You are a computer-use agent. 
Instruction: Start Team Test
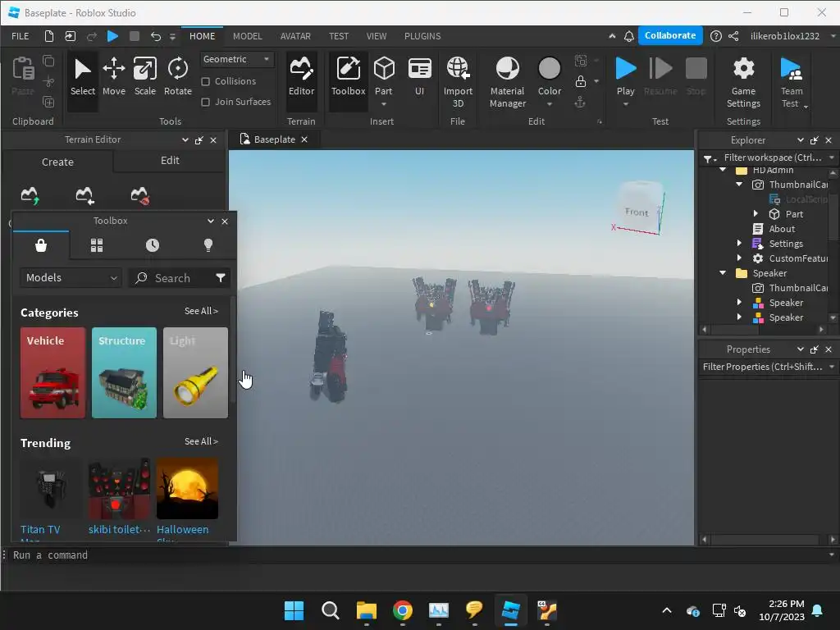tap(792, 81)
